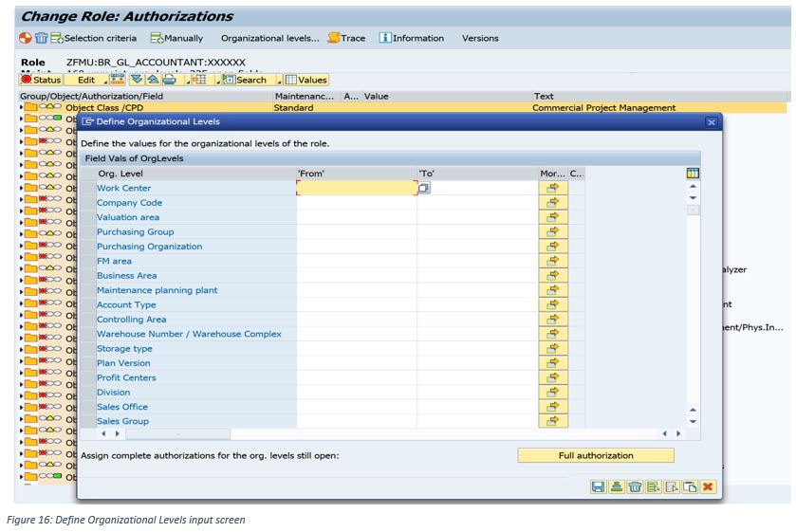The image size is (796, 532).
Task: Click multiple selection arrow for Account Type
Action: click(x=553, y=304)
